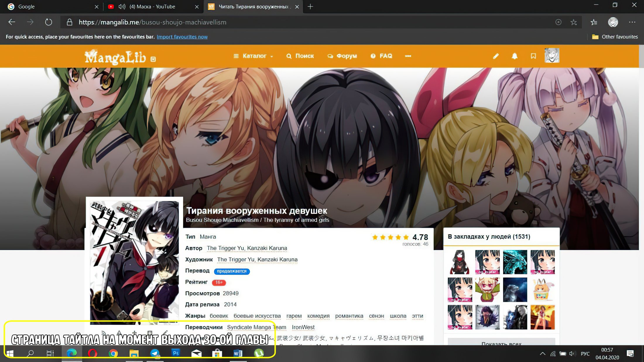
Task: Click the Показать всех button
Action: tap(501, 342)
